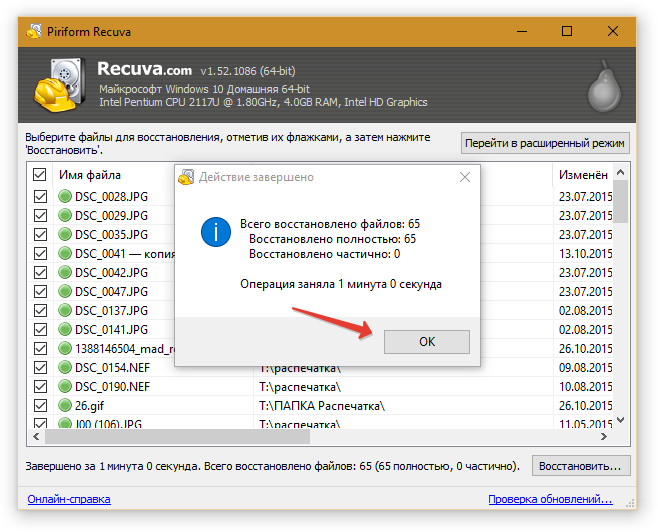
Task: Uncheck the DSC_0035.JPG checkbox
Action: point(40,234)
